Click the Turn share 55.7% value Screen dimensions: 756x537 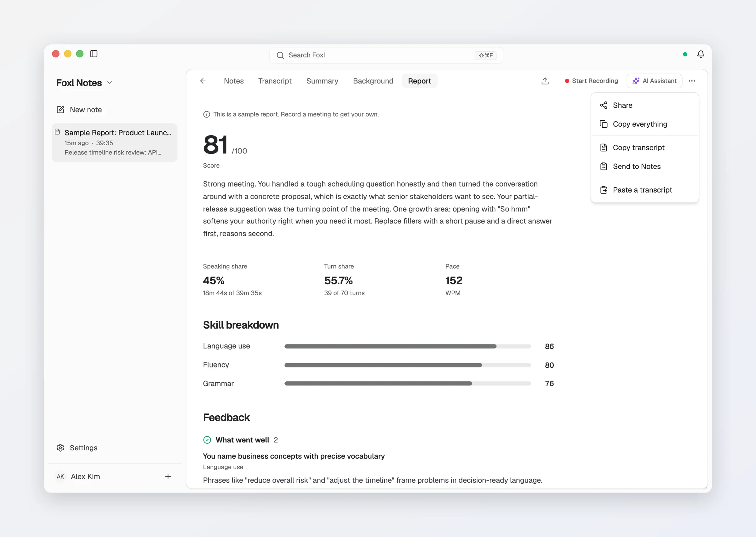[338, 280]
